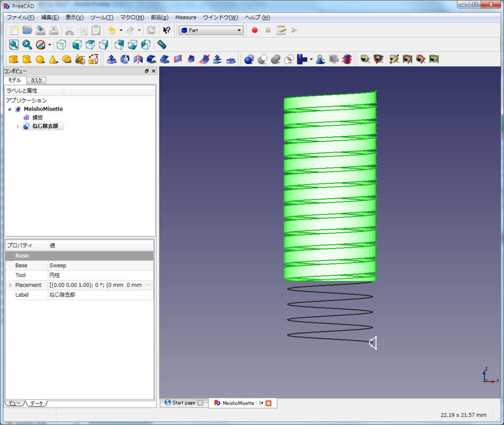Open draw style dropdown arrow
This screenshot has height=425, width=504.
(x=50, y=45)
